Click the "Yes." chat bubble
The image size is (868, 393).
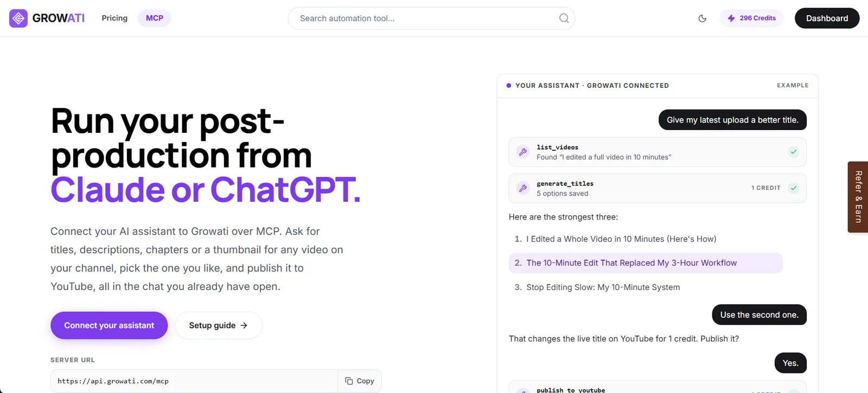point(790,363)
